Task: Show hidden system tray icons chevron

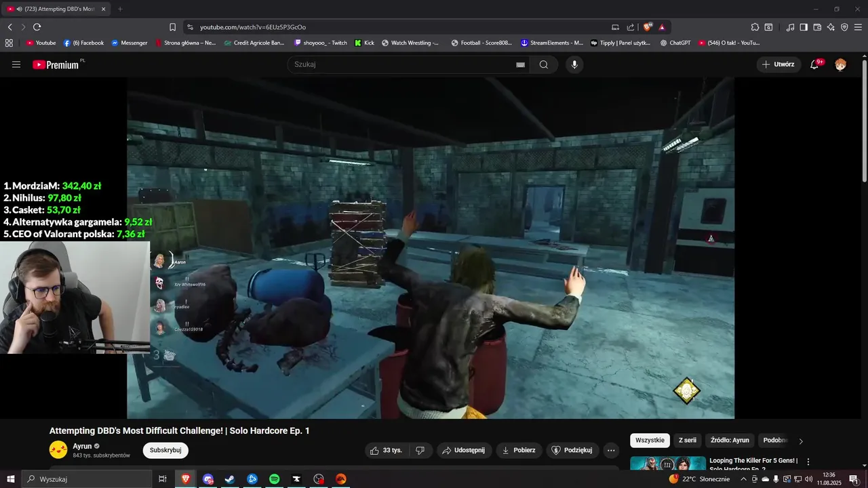Action: pyautogui.click(x=743, y=479)
